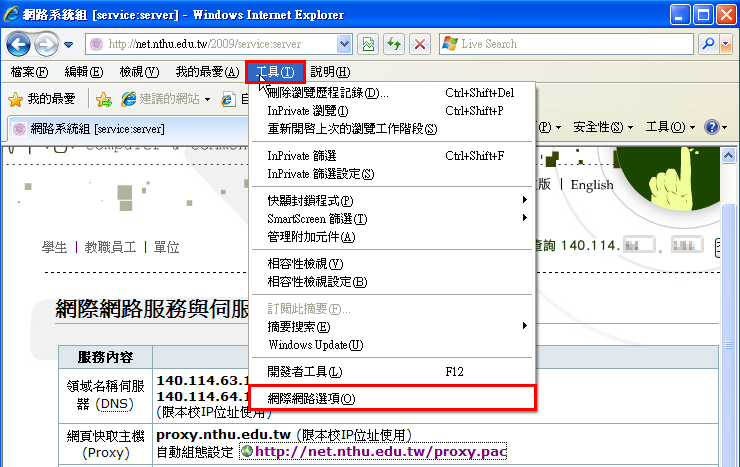Expand the 快顯封鎖程式 submenu
740x467 pixels.
pos(390,201)
